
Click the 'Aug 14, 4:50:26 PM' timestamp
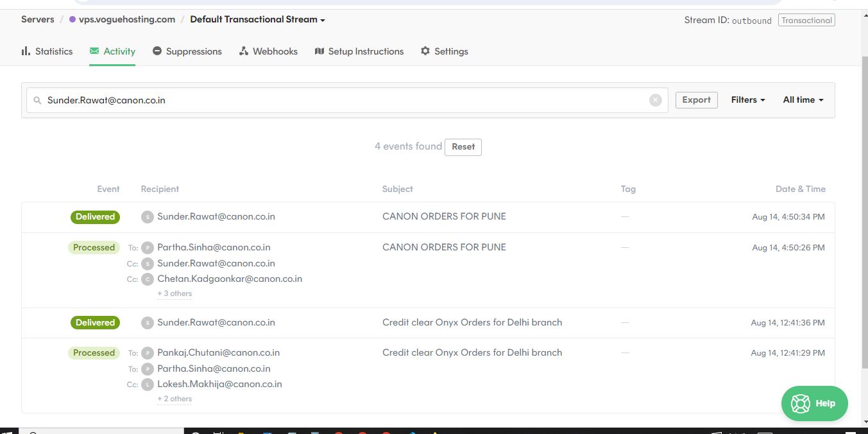788,248
